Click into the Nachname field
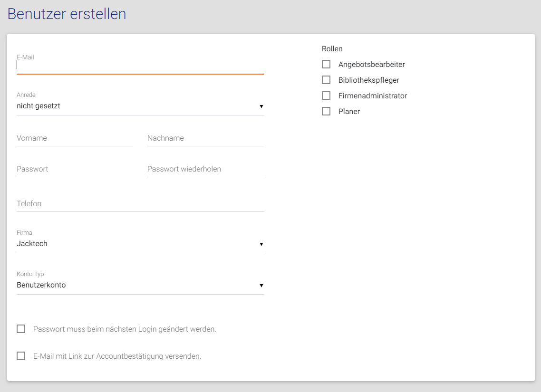The width and height of the screenshot is (541, 392). tap(205, 138)
